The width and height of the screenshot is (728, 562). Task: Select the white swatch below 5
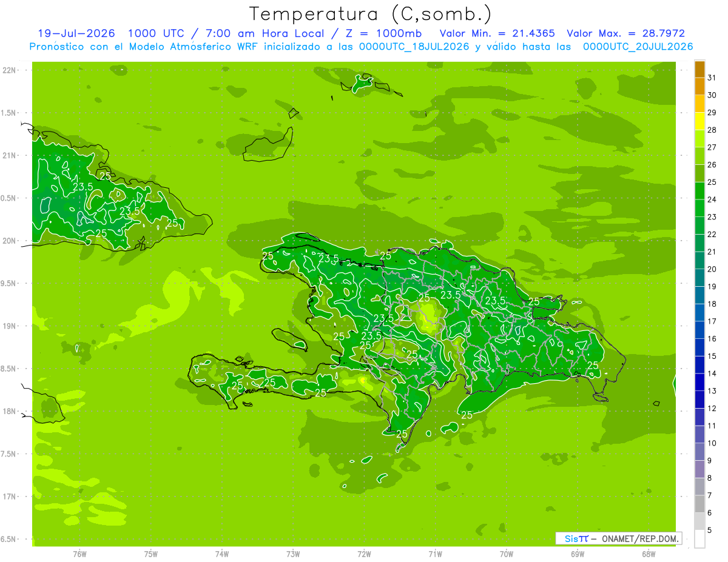tap(699, 539)
